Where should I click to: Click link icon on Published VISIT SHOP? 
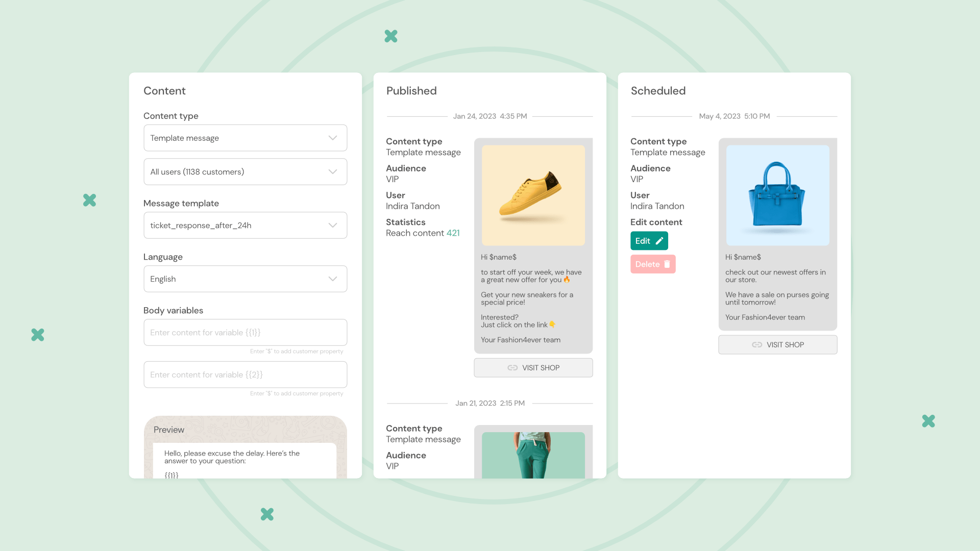tap(512, 368)
